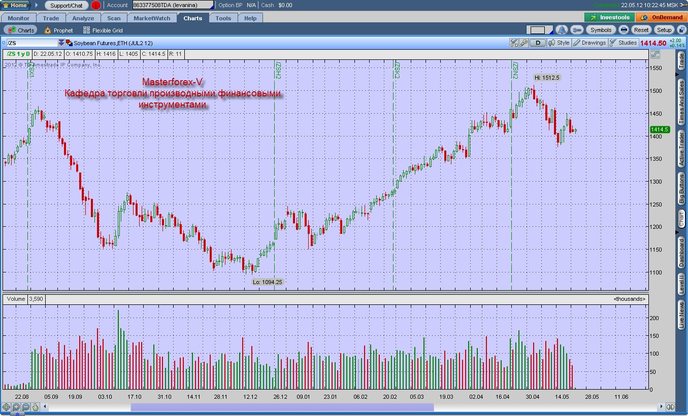Click the Lo: 1094.25 label
This screenshot has width=688, height=416.
point(267,282)
